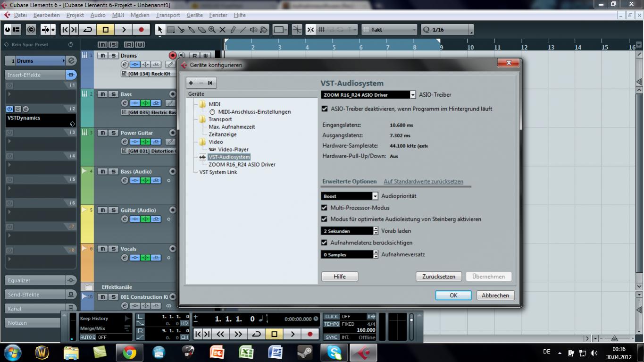Viewport: 644px width, 362px height.
Task: Toggle 'ASIO-Treiber deaktivieren' checkbox
Action: (x=324, y=109)
